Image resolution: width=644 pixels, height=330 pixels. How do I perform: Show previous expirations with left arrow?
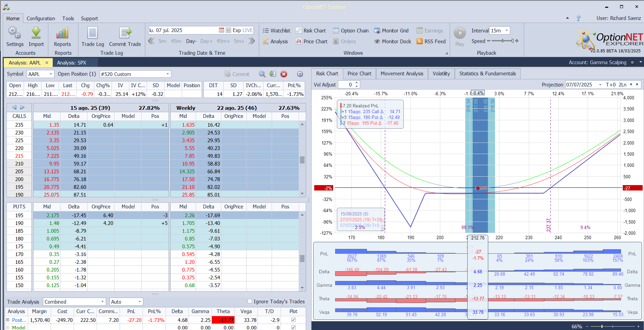pyautogui.click(x=14, y=107)
